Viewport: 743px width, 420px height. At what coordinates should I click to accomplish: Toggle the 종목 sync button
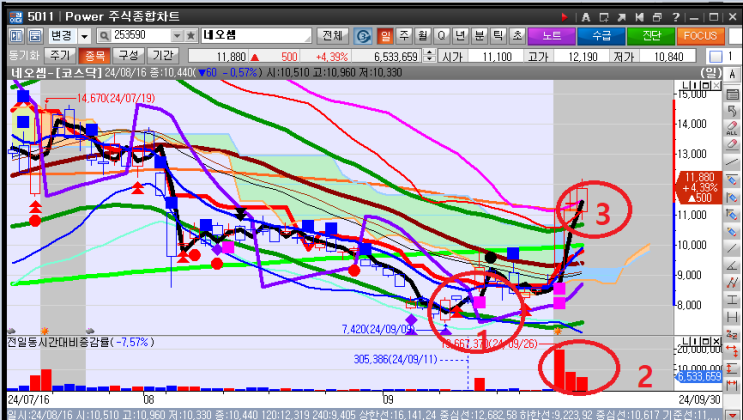[95, 56]
